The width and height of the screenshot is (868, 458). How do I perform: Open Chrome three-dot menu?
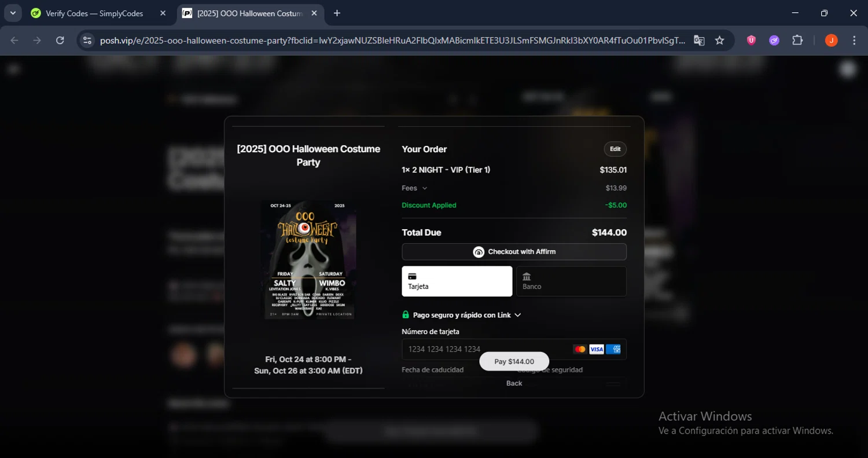pos(854,40)
